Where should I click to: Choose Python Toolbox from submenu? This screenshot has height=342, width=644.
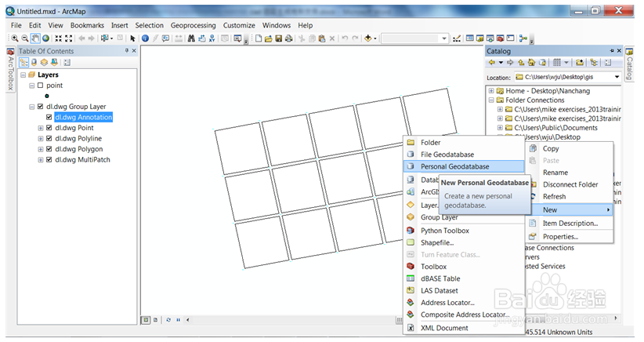464,231
